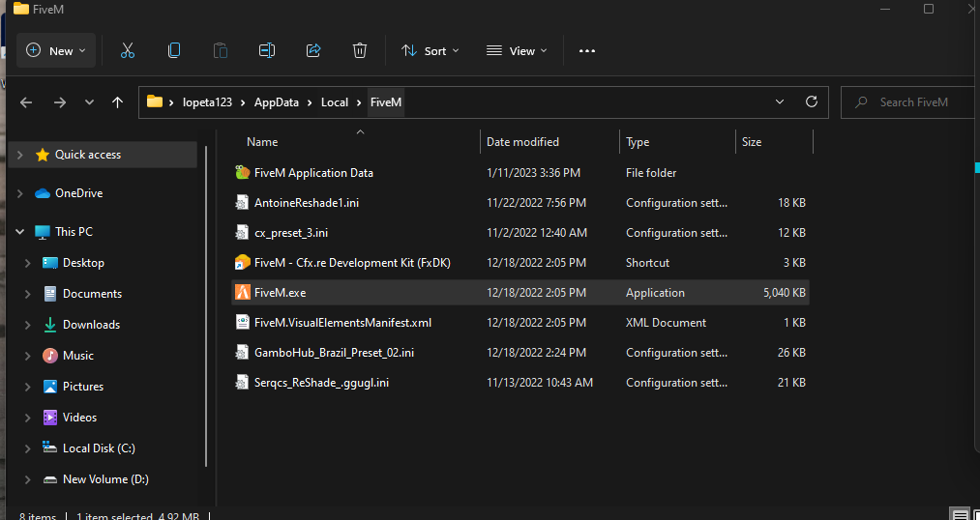Click the Quick access star icon
Viewport: 980px width, 520px height.
click(x=43, y=155)
